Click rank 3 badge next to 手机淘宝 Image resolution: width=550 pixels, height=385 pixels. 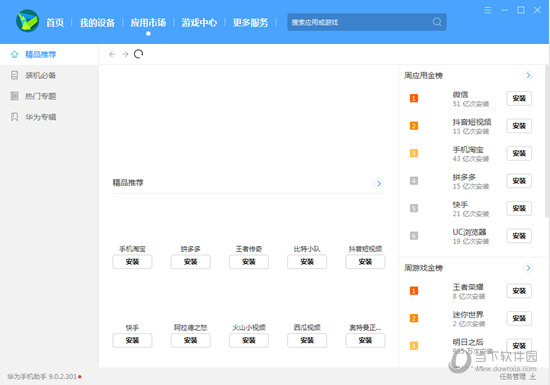click(x=414, y=154)
